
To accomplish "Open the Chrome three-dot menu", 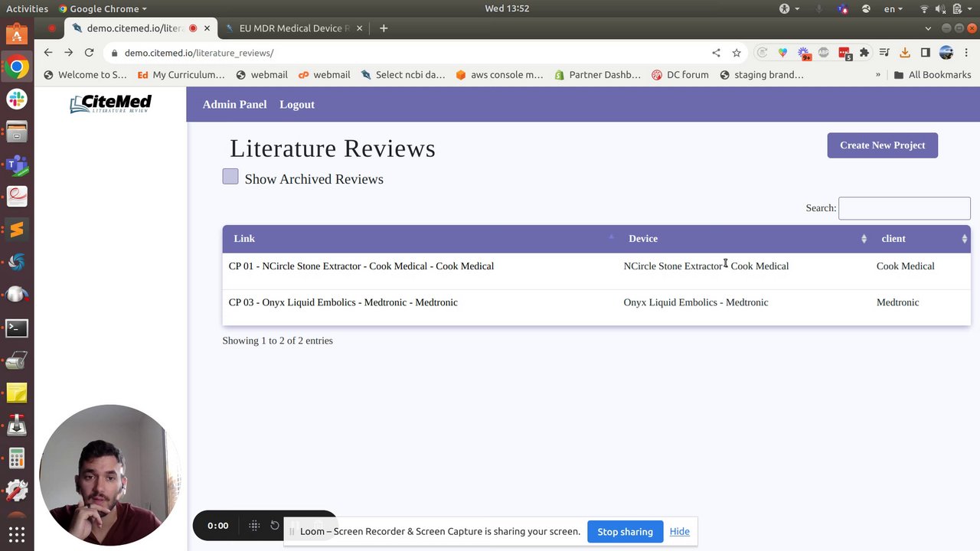I will coord(965,53).
